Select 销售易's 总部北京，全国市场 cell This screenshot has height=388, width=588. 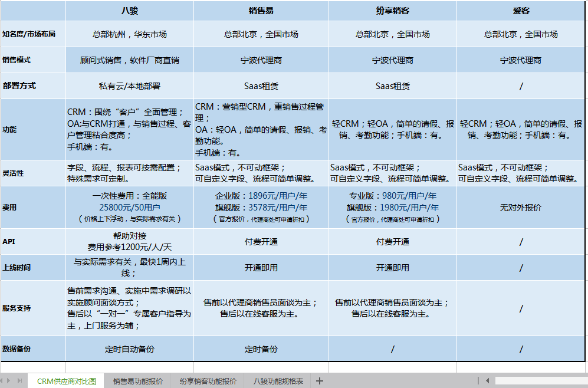(x=261, y=34)
